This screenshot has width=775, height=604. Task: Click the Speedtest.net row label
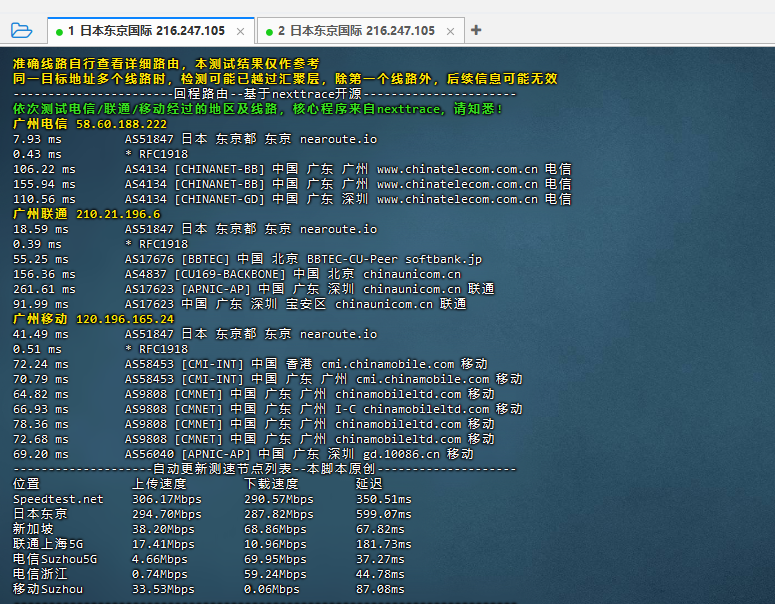pos(58,499)
